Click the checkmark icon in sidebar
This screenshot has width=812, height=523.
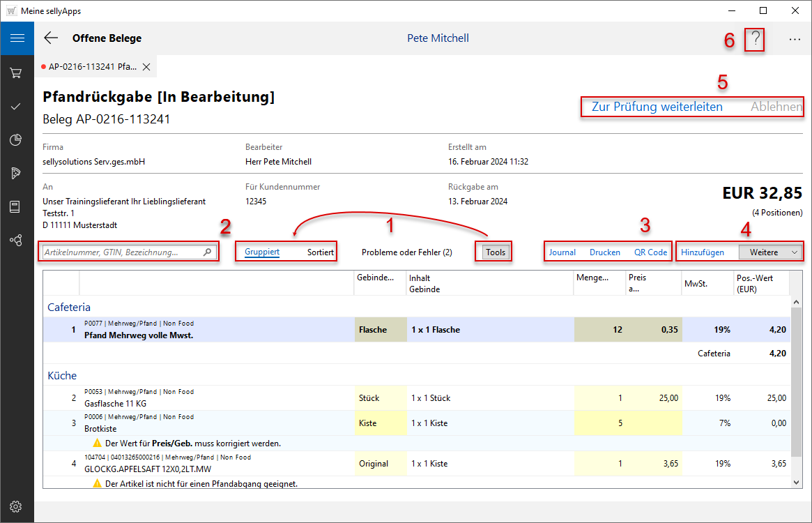pos(17,106)
